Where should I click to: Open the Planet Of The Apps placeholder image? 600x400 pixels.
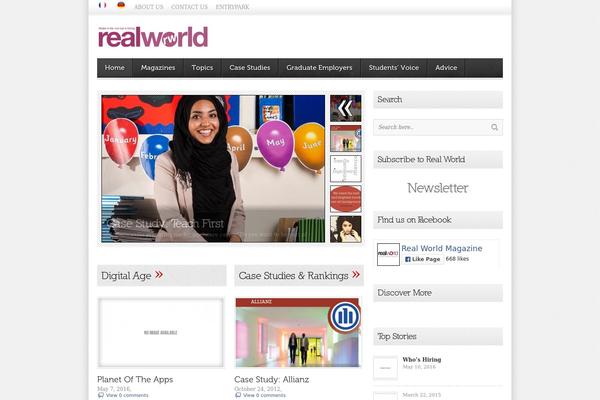point(161,332)
